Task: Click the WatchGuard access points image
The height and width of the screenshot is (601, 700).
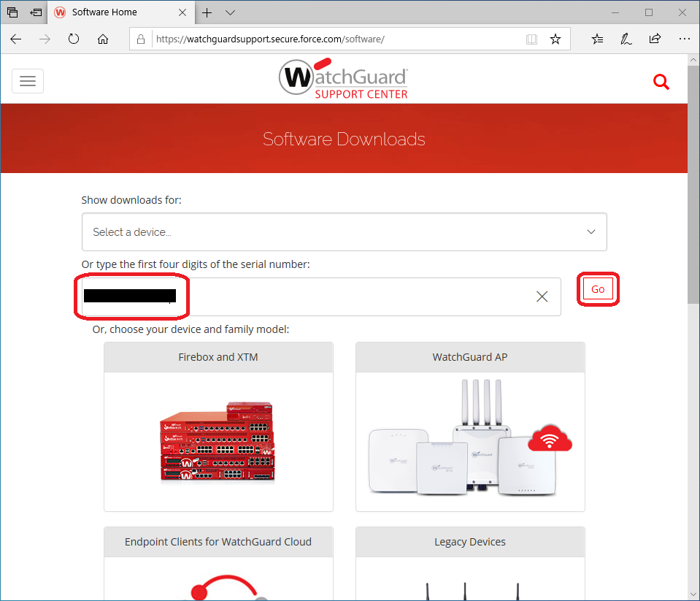Action: click(470, 437)
